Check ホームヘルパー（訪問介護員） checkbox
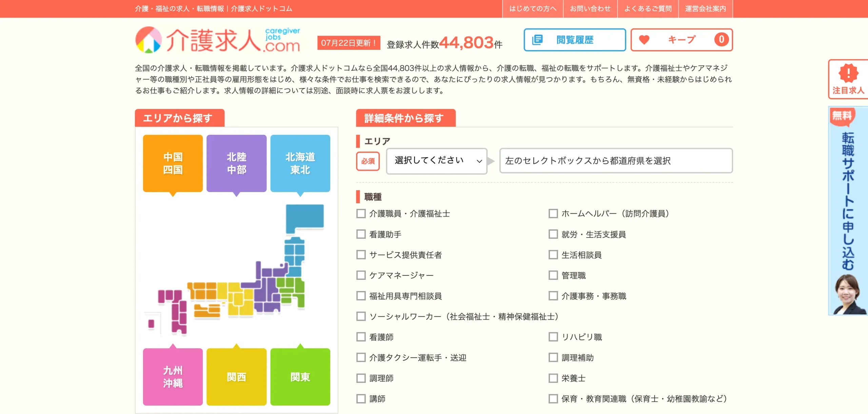 point(553,213)
